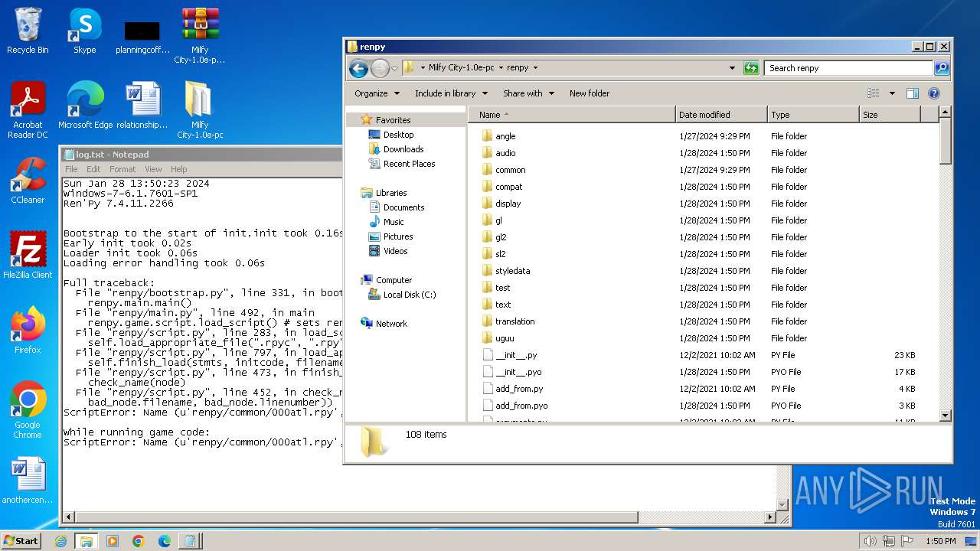Image resolution: width=980 pixels, height=551 pixels.
Task: Expand the view options dropdown arrow
Action: [x=892, y=93]
